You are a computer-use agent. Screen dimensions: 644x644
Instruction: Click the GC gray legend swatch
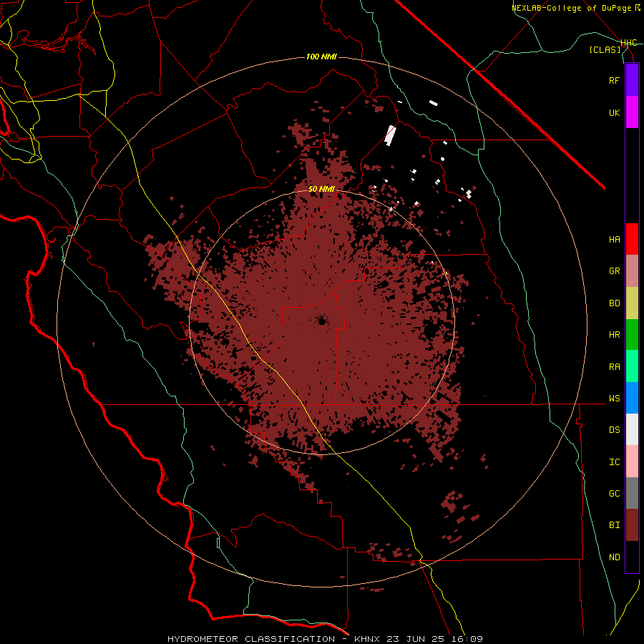coord(632,493)
